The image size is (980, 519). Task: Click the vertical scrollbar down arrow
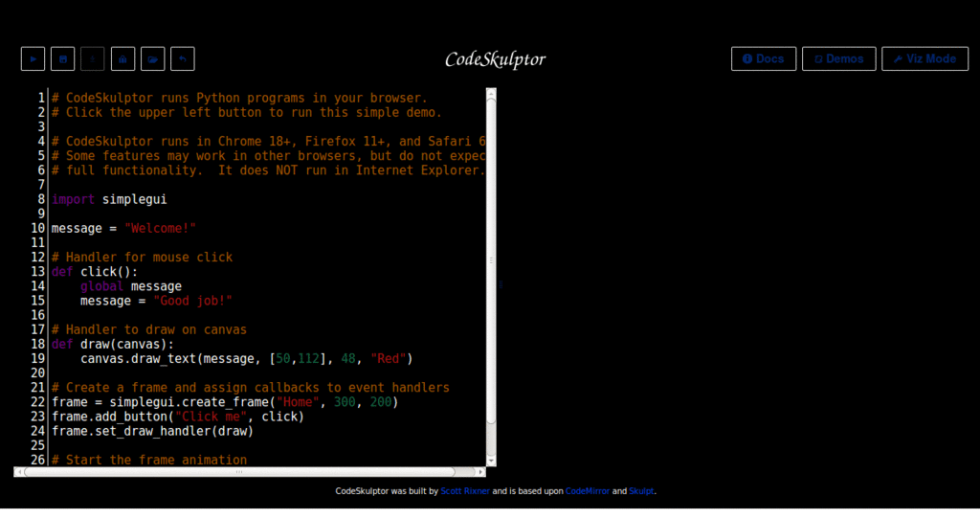pos(491,461)
